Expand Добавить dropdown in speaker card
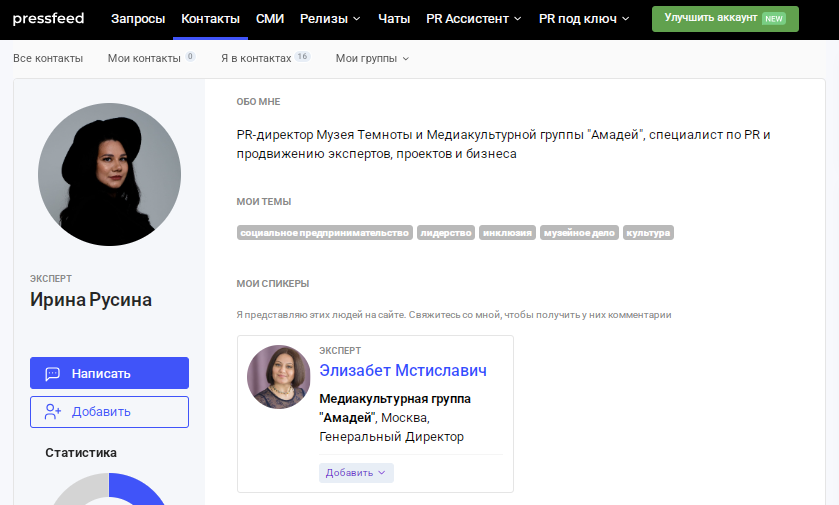This screenshot has width=839, height=505. 356,473
